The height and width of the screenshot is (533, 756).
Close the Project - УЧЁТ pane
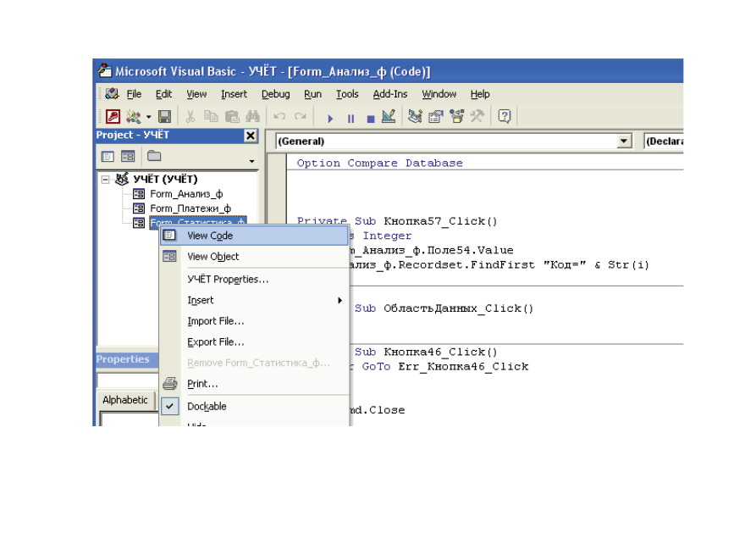point(251,136)
